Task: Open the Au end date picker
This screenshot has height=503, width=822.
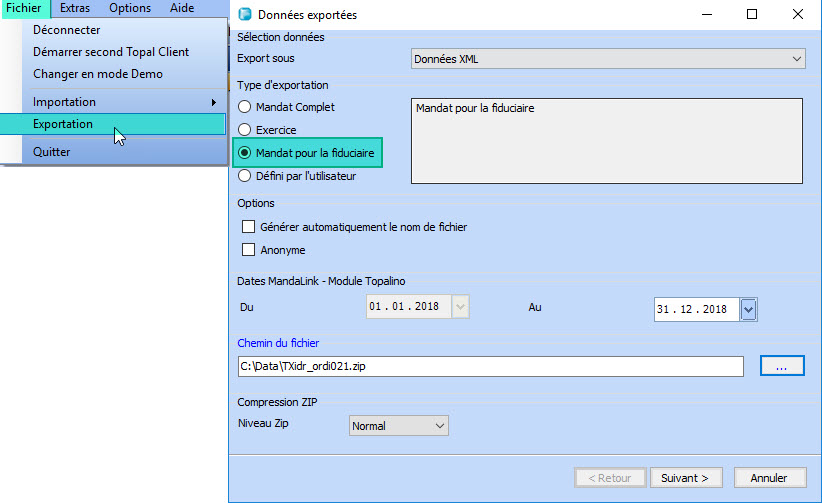Action: 748,310
